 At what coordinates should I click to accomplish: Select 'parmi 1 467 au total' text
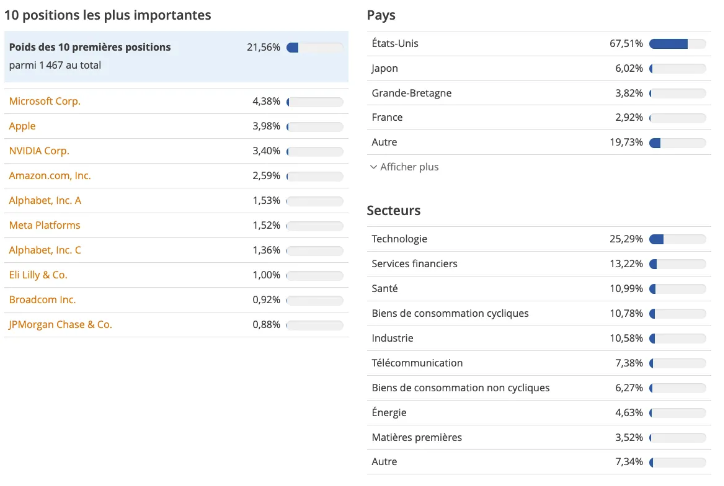55,66
